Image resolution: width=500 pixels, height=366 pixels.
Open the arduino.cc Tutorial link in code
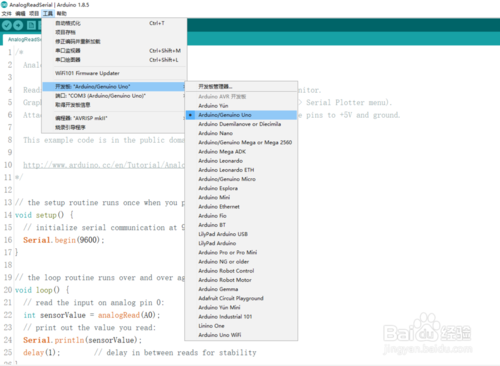pyautogui.click(x=103, y=165)
